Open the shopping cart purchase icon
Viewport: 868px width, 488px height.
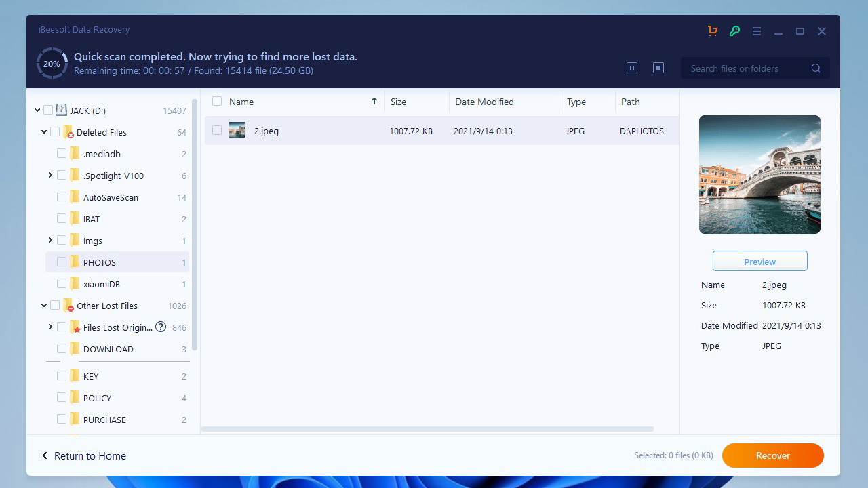712,30
